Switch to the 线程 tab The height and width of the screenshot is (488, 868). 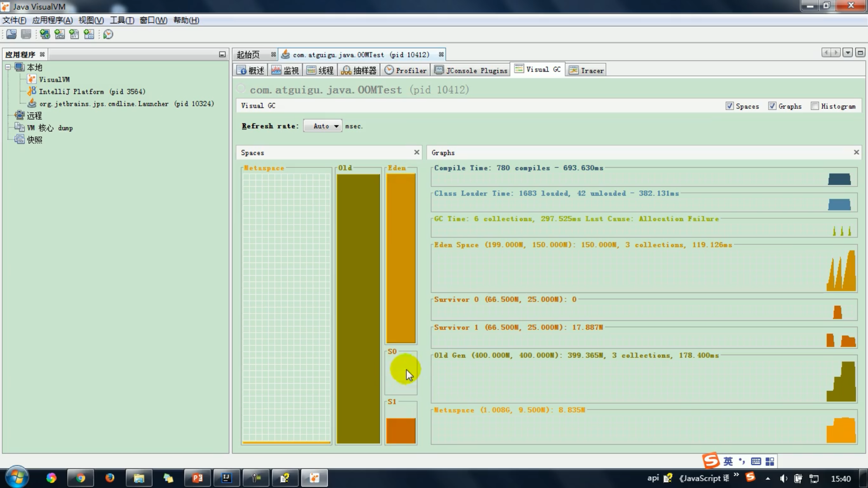[x=320, y=70]
